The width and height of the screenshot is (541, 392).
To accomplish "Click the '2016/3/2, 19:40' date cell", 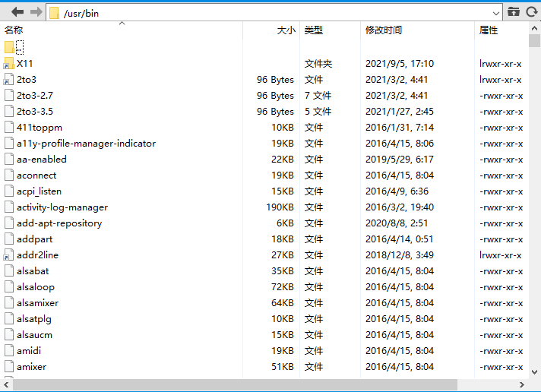I will point(400,207).
